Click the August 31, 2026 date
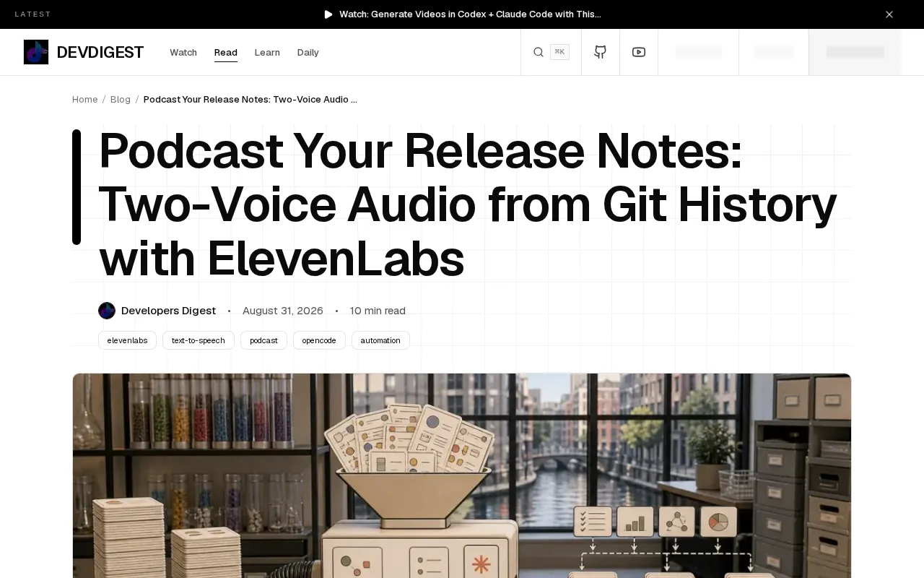The width and height of the screenshot is (924, 578). 283,311
